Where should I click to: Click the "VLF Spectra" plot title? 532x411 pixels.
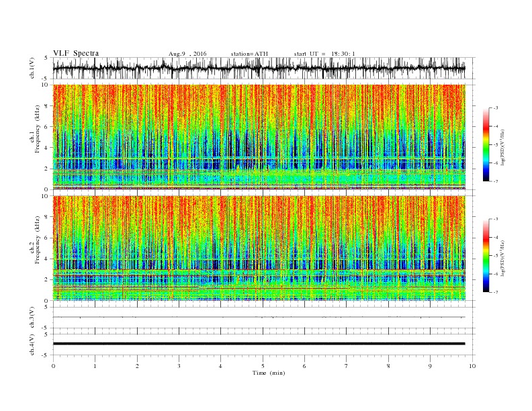tap(76, 53)
